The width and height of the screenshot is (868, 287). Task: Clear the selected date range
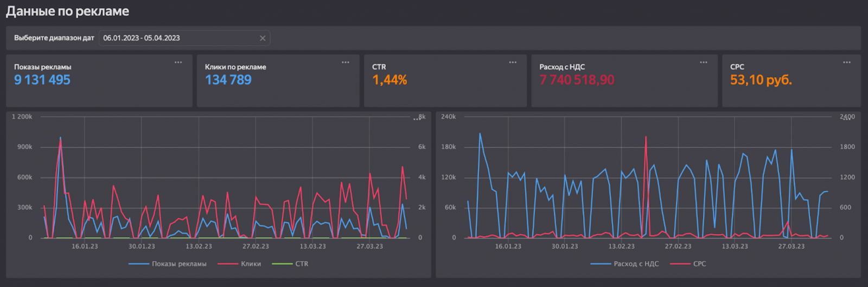pyautogui.click(x=263, y=38)
